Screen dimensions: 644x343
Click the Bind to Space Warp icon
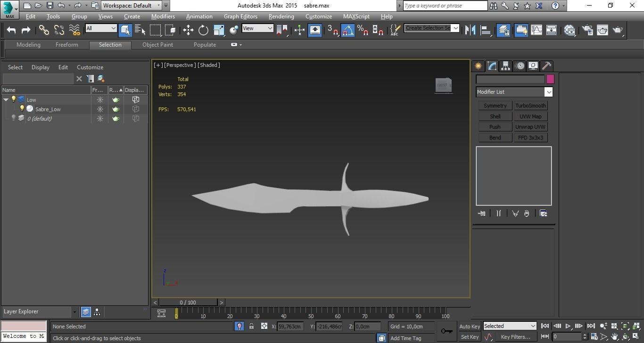(x=74, y=30)
